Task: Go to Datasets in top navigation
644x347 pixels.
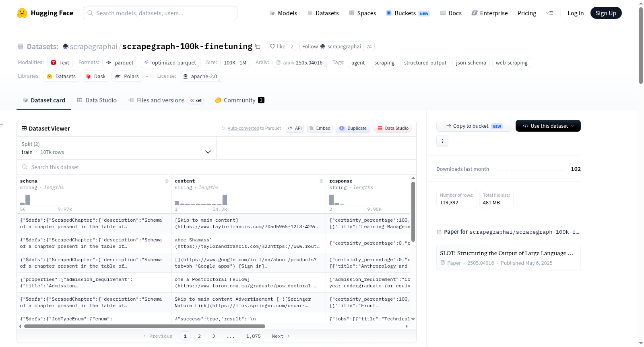Action: point(323,13)
